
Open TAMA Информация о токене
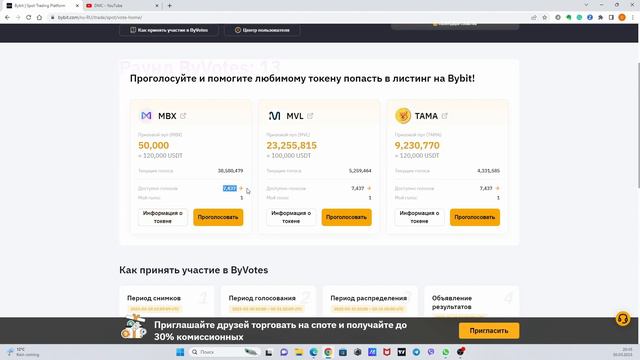pyautogui.click(x=419, y=217)
